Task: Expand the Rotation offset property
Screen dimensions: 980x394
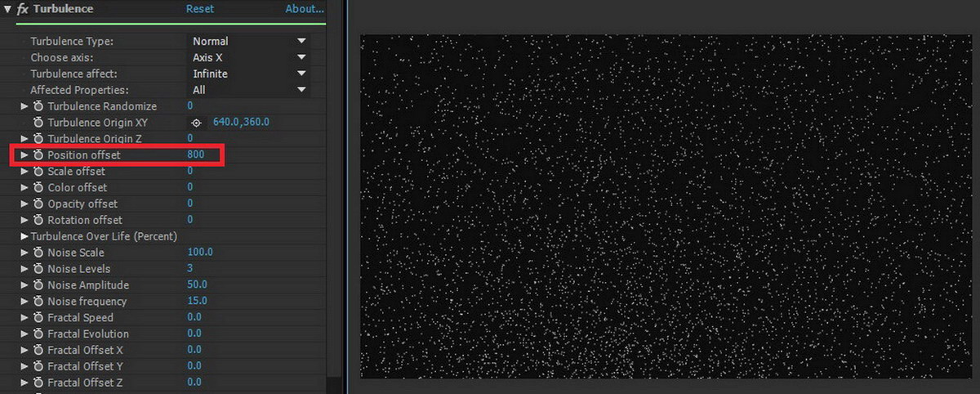Action: [24, 220]
